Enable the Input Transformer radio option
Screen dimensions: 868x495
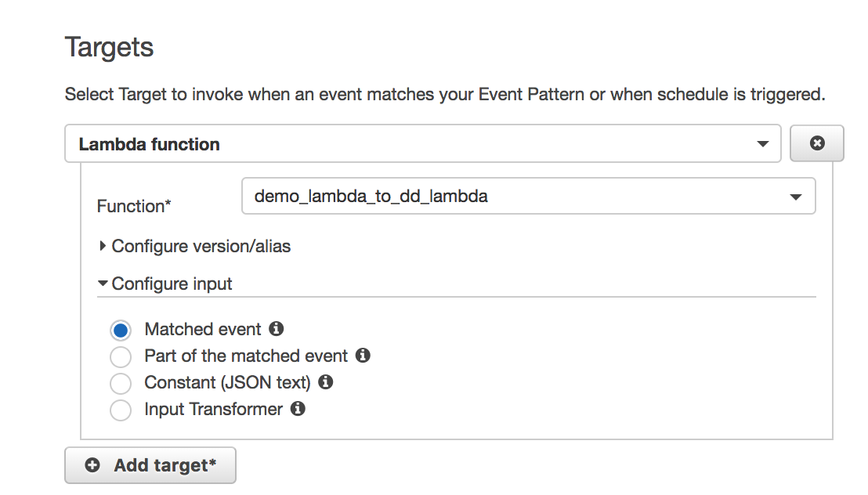[x=121, y=410]
